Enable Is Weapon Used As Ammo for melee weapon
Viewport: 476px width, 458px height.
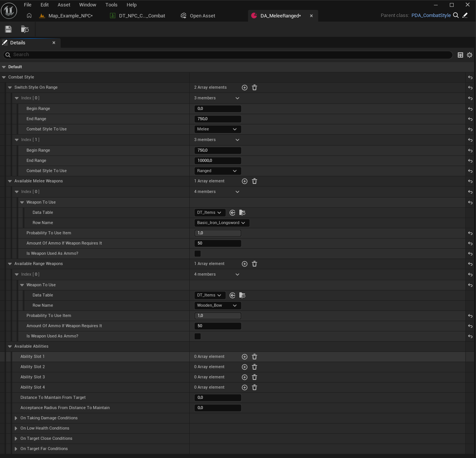tap(198, 254)
